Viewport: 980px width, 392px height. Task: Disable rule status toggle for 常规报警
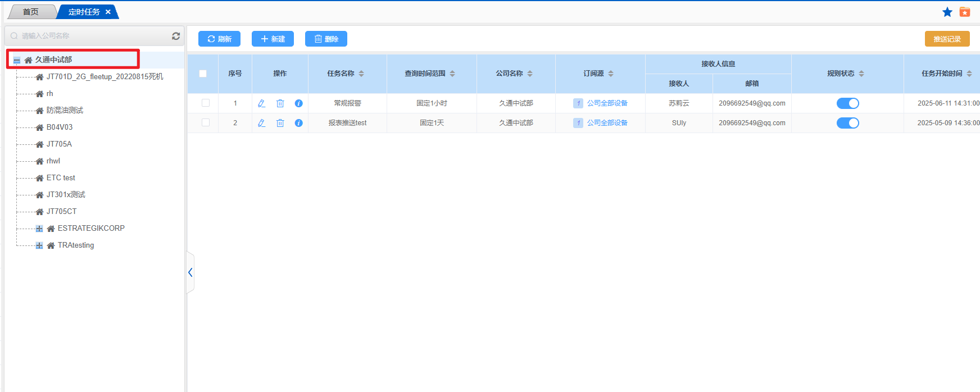pyautogui.click(x=847, y=103)
